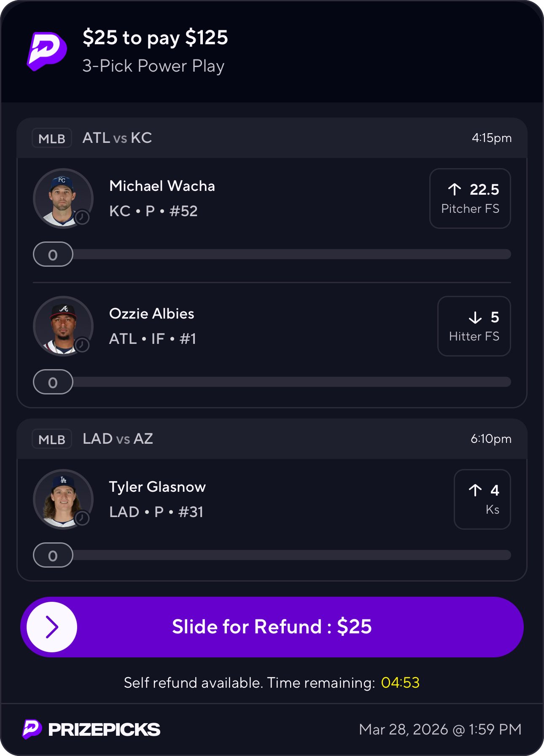
Task: Click the up arrow beside 4 Ks
Action: point(475,490)
